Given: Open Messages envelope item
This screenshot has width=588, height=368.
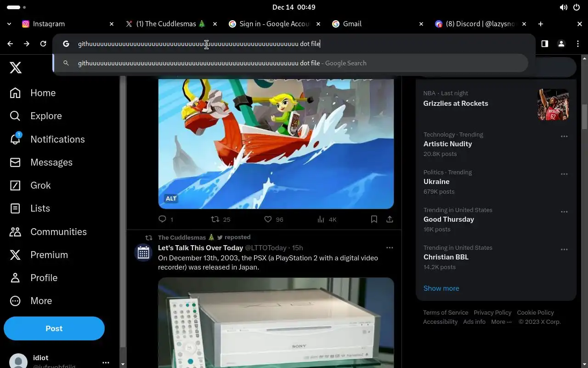Looking at the screenshot, I should [41, 162].
